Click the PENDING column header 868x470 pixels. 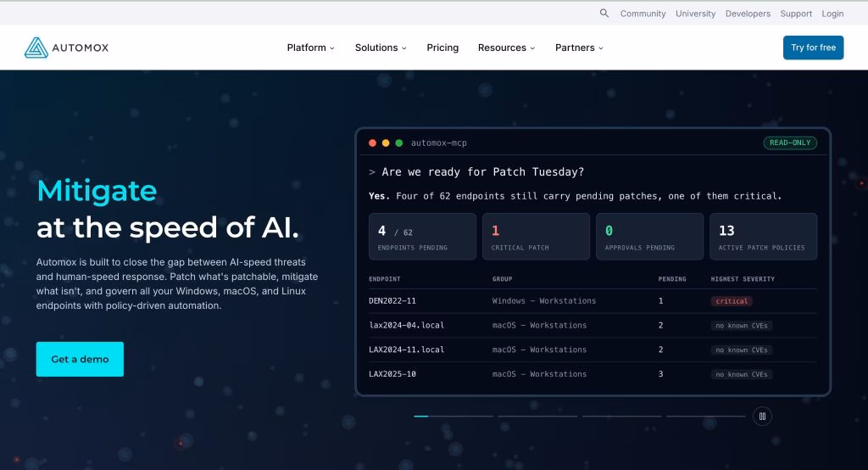point(672,279)
